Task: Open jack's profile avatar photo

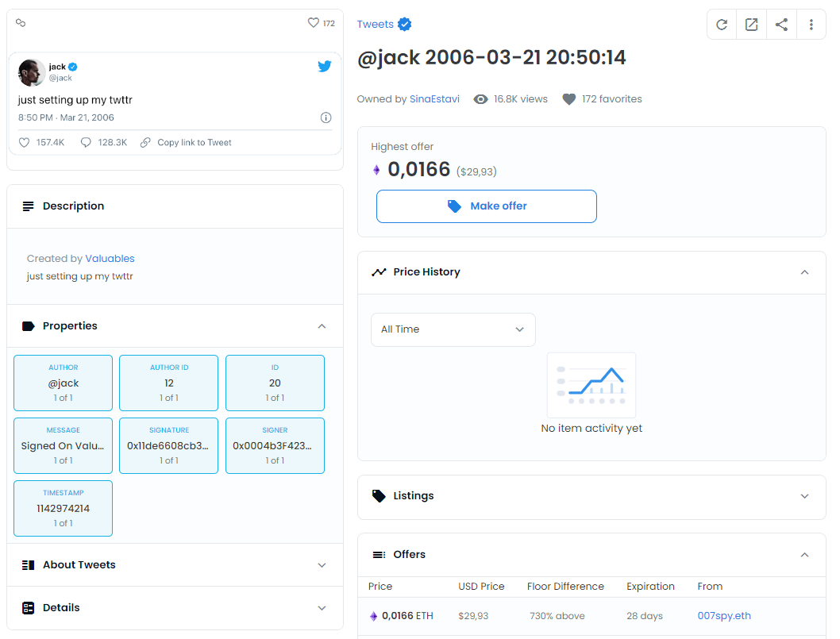Action: pyautogui.click(x=31, y=72)
